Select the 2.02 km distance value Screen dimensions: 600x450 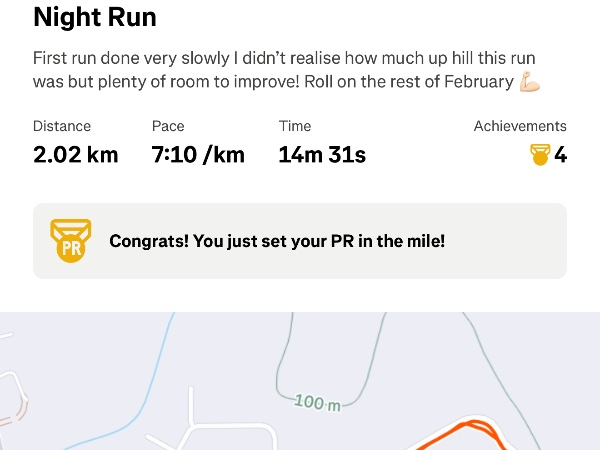coord(76,155)
